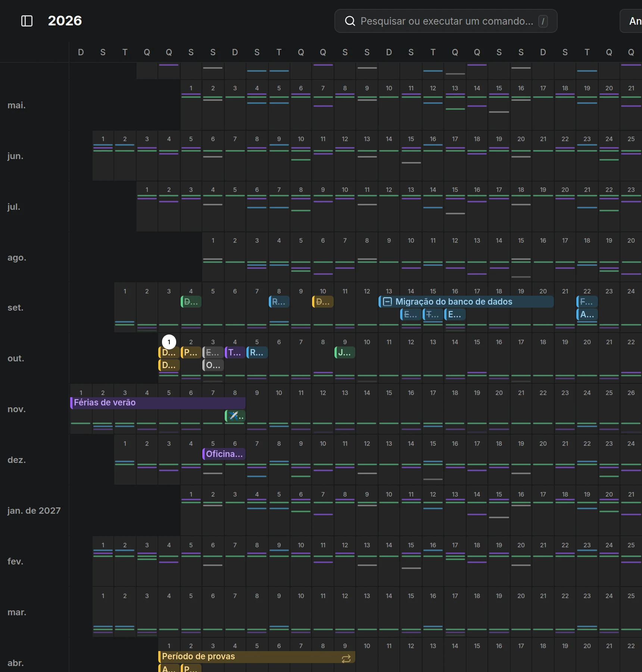This screenshot has height=672, width=642.
Task: Toggle the sidebar panel icon
Action: tap(27, 21)
